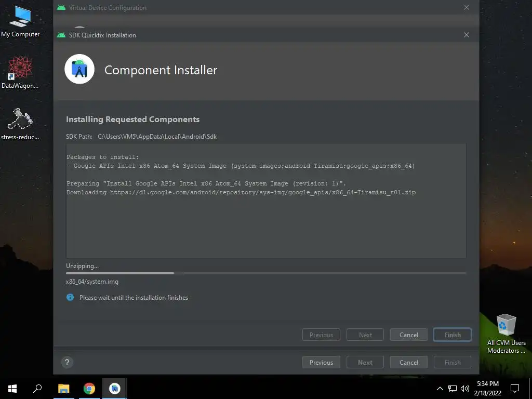This screenshot has width=532, height=399.
Task: Switch to Android Studio in the taskbar
Action: pos(115,389)
